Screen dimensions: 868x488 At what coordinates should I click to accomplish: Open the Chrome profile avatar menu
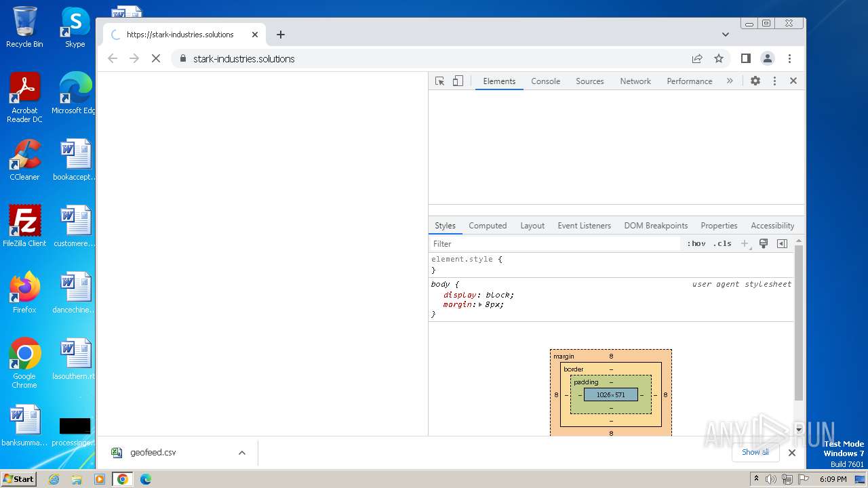768,59
